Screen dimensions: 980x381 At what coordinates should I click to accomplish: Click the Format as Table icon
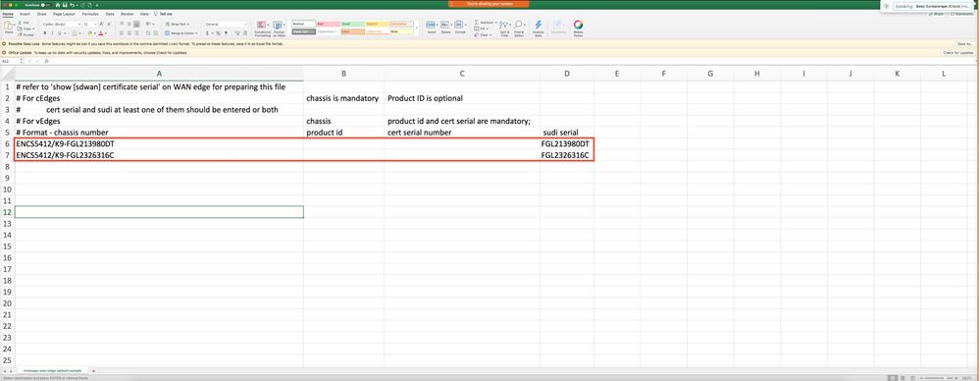(279, 28)
